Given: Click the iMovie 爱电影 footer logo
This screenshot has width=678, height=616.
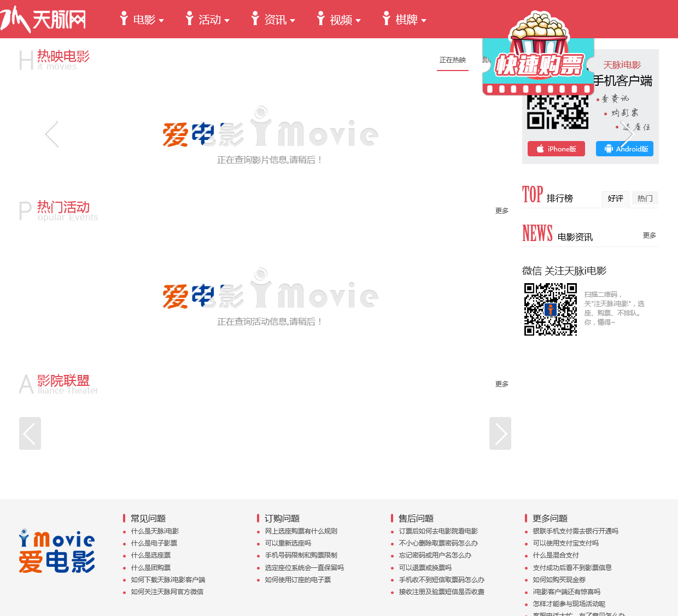Looking at the screenshot, I should pyautogui.click(x=57, y=551).
